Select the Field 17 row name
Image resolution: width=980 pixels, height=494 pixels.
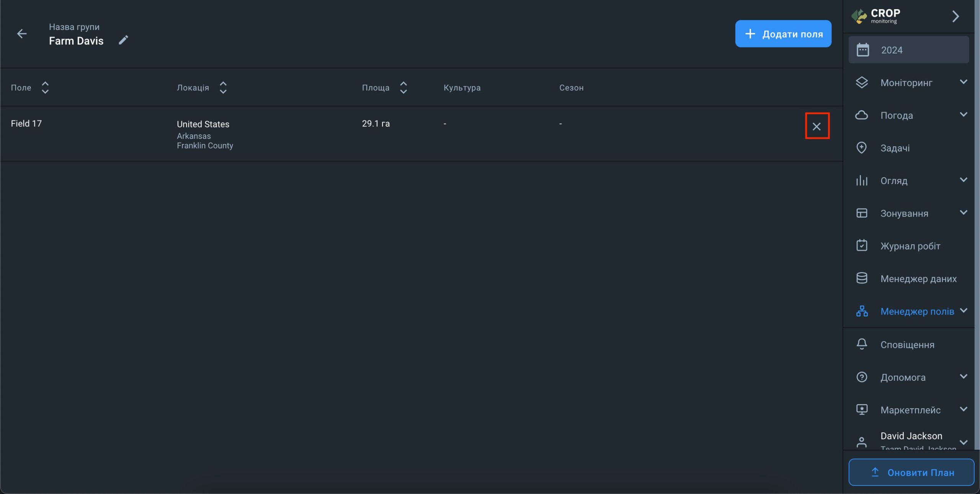(26, 124)
